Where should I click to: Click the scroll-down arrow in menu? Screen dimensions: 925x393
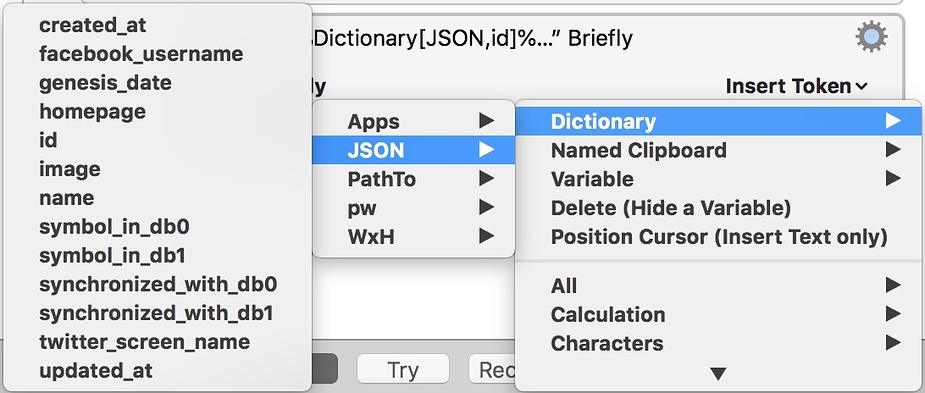coord(718,374)
